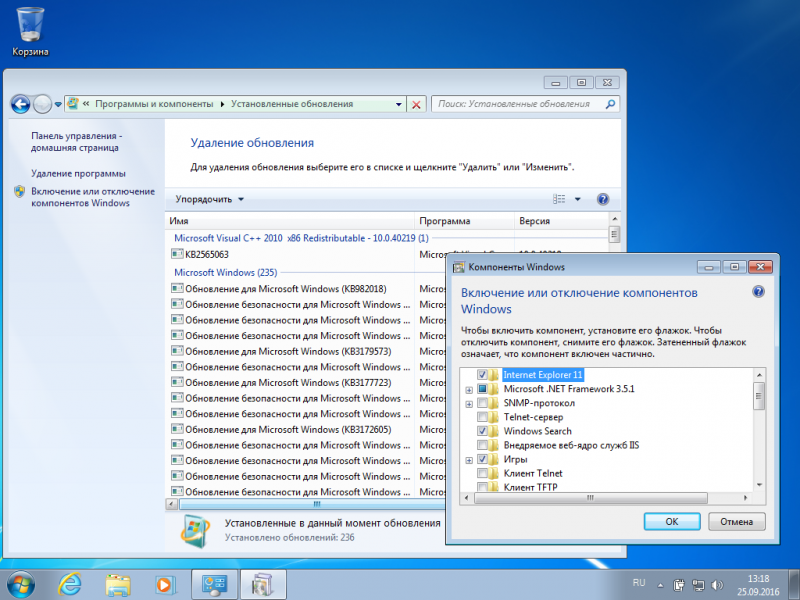Collapse the Microsoft Windows (235) group
The image size is (800, 600).
[226, 272]
